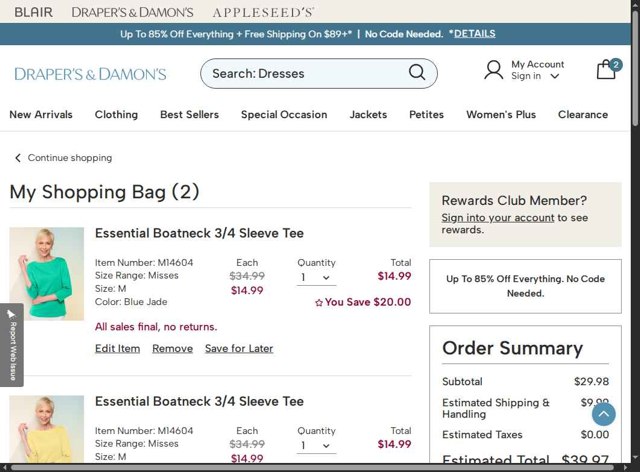The width and height of the screenshot is (640, 472).
Task: Open the shopping bag icon
Action: click(608, 69)
